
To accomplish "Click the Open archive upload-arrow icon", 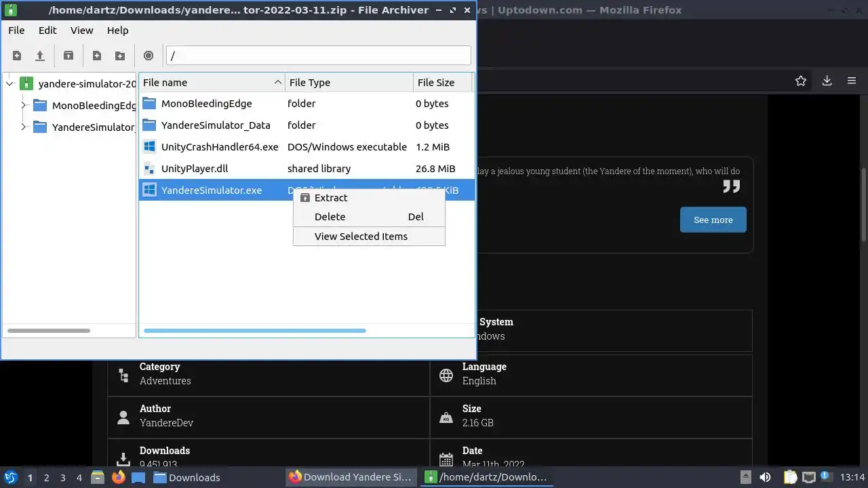I will tap(40, 56).
